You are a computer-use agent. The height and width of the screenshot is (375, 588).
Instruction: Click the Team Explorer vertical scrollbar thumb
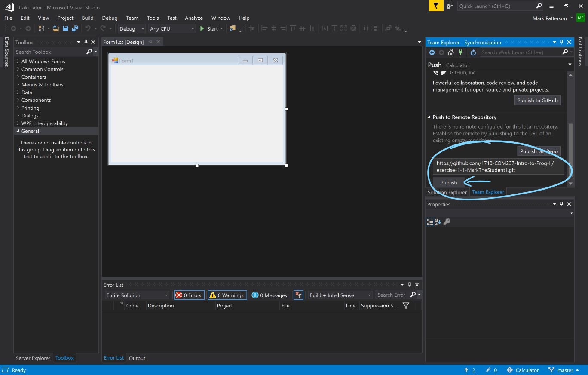570,150
